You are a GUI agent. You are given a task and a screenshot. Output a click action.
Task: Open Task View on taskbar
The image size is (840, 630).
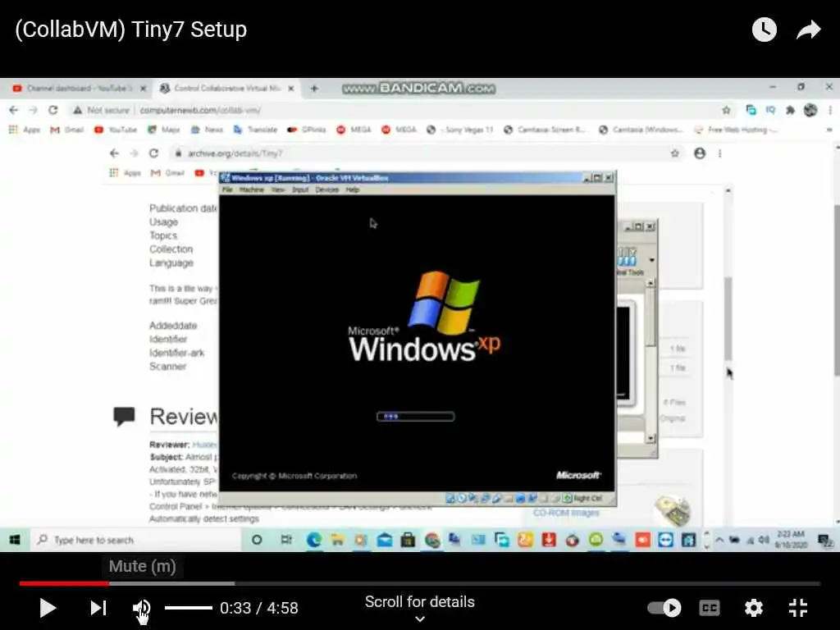[286, 540]
